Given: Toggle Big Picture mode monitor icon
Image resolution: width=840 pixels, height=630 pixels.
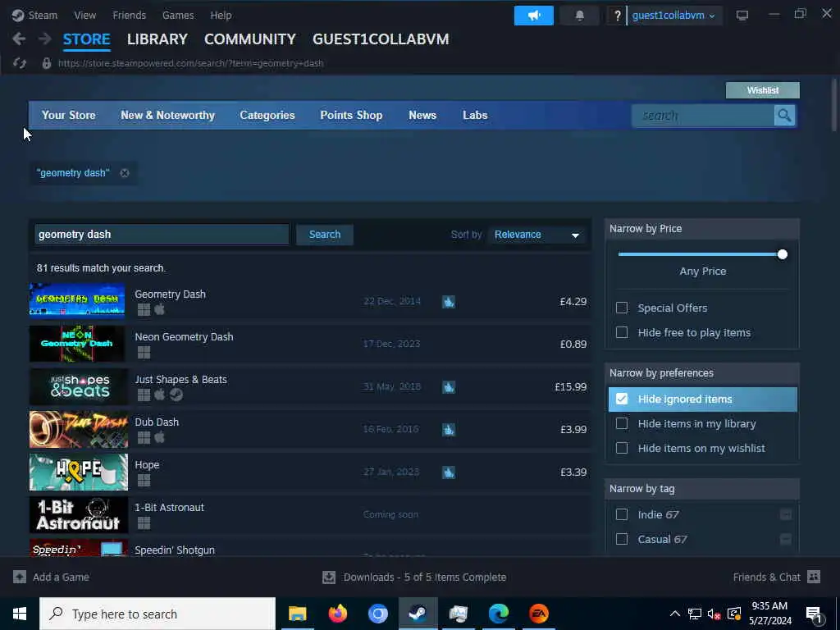Looking at the screenshot, I should [x=742, y=15].
